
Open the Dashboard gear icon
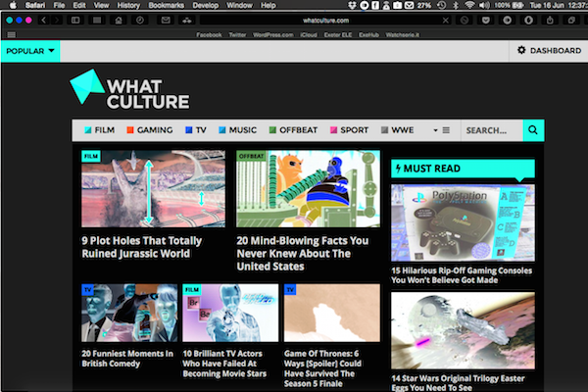point(521,50)
